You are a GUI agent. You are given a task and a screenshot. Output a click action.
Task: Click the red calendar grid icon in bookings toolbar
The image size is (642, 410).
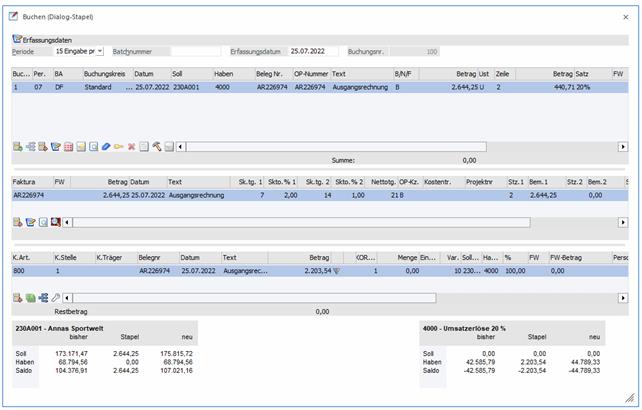67,147
